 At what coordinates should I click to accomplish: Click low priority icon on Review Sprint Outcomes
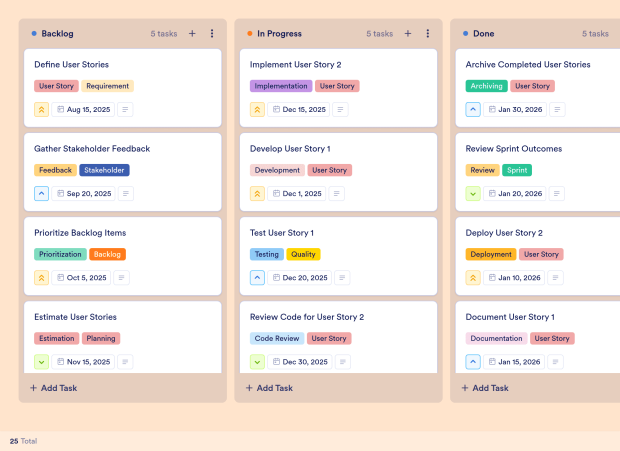[473, 194]
